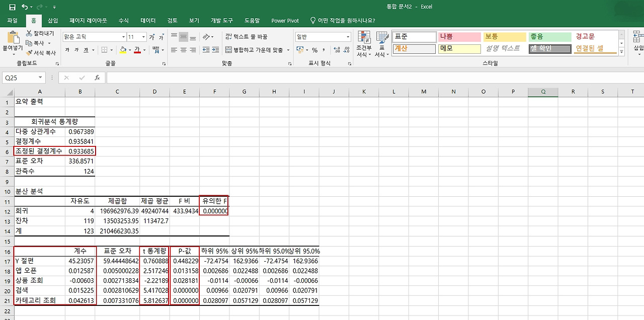Switch to the Formulas (수식) tab
Screen dimensions: 644x320
123,21
